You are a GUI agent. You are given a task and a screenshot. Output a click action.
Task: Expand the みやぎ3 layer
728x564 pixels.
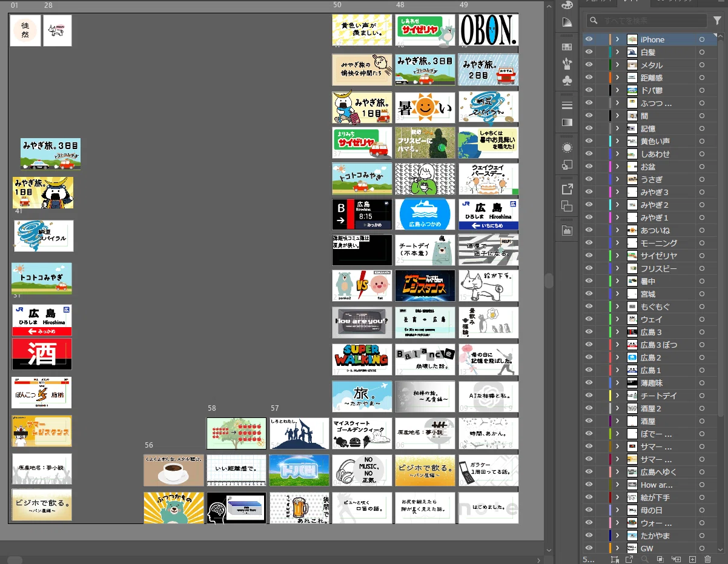click(x=617, y=192)
